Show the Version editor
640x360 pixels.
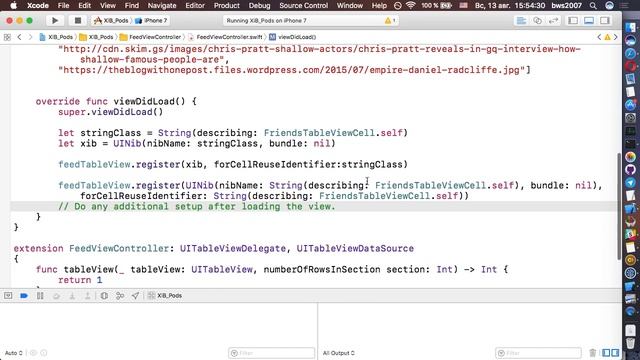point(553,20)
